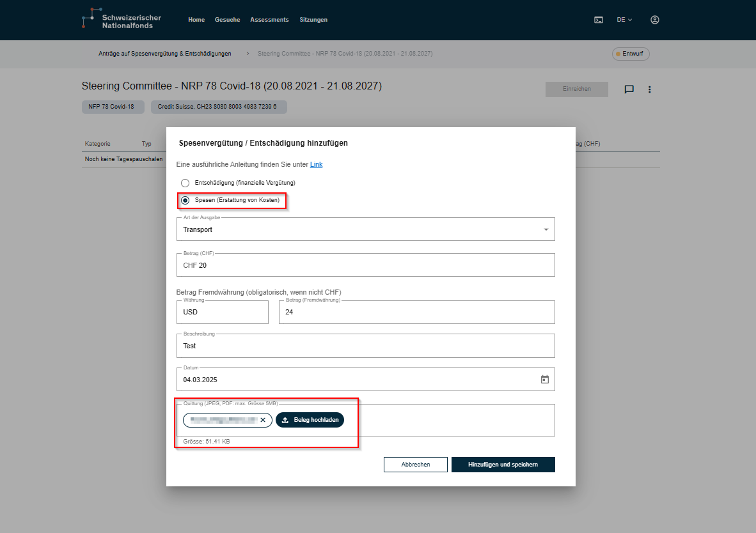
Task: Remove the uploaded receipt file
Action: point(262,420)
